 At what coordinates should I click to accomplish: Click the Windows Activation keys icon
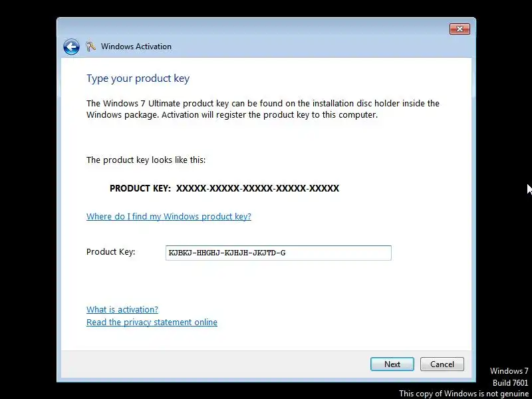tap(90, 47)
